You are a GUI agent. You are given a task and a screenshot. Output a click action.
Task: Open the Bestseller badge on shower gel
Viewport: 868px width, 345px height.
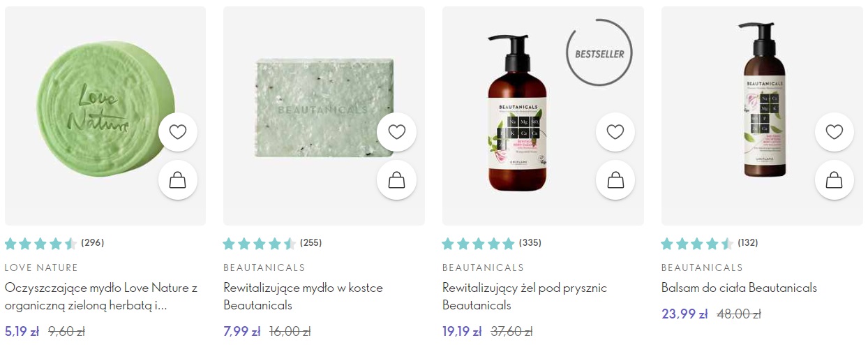pyautogui.click(x=599, y=53)
